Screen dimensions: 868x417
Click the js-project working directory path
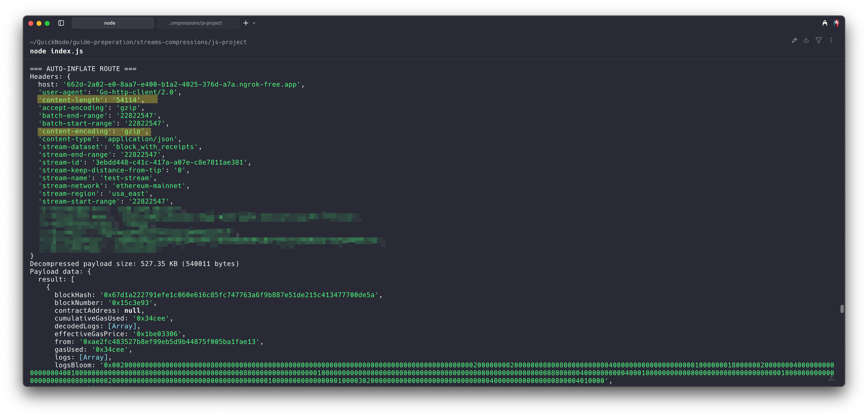[138, 42]
